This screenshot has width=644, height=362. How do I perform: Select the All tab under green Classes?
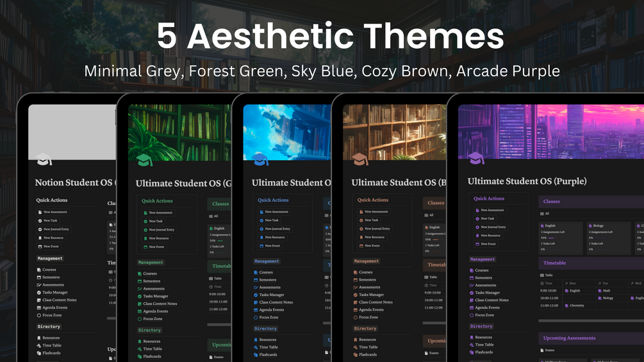click(x=213, y=216)
